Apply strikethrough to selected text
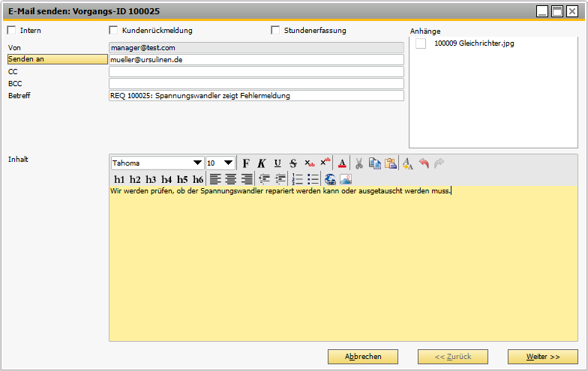The width and height of the screenshot is (588, 371). pyautogui.click(x=293, y=163)
